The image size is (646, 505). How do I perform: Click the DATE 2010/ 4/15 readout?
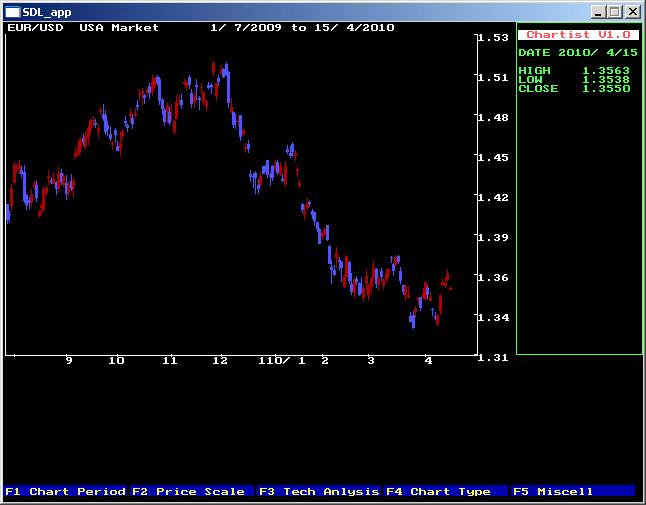578,53
